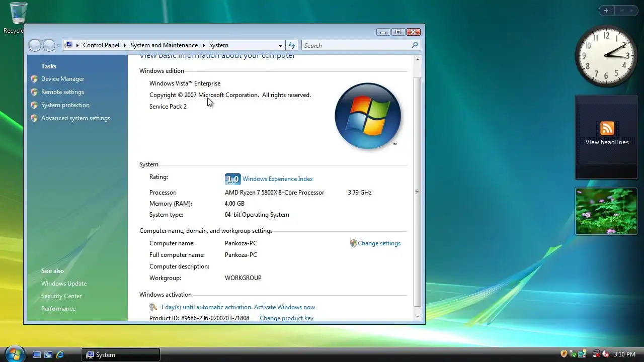Click the Back navigation button
The image size is (644, 362).
(x=35, y=45)
